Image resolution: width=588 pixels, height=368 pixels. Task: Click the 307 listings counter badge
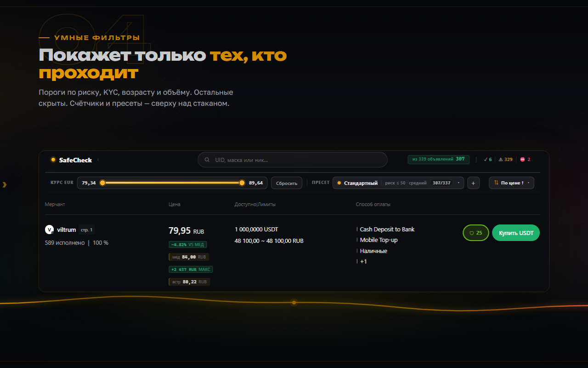tap(439, 159)
